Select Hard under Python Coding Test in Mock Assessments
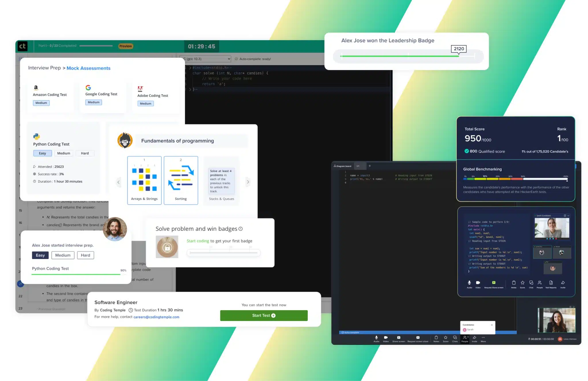 pyautogui.click(x=85, y=153)
